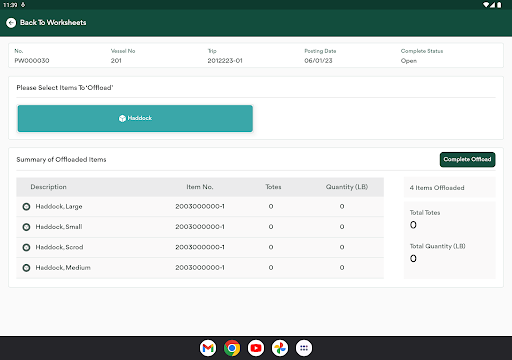Click the 'Please Select Items To Offload' heading
512x360 pixels.
(65, 88)
